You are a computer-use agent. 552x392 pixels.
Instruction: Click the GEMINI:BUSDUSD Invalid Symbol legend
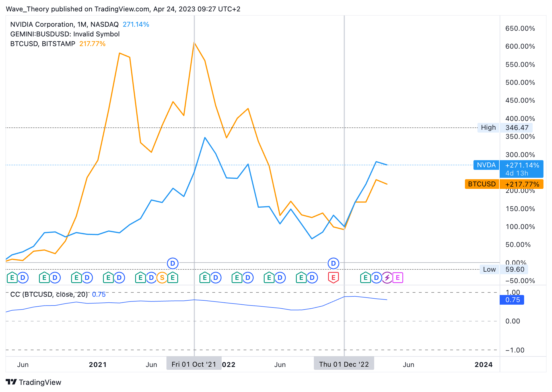65,34
